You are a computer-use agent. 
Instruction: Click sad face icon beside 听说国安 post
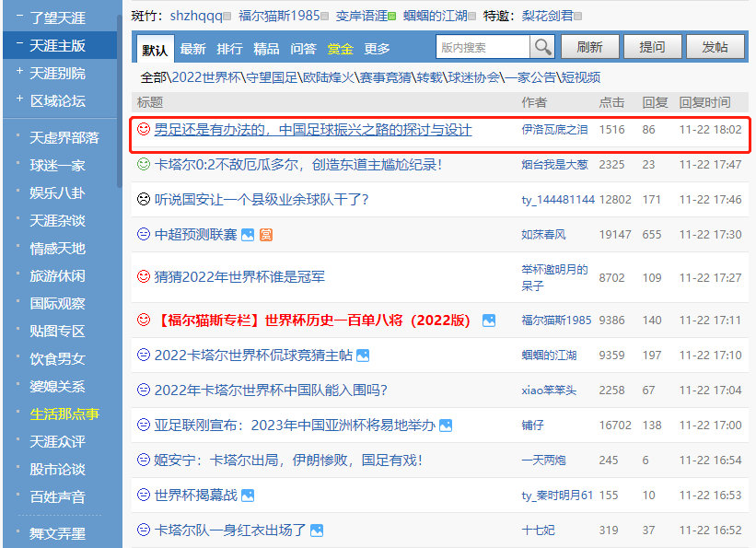144,199
